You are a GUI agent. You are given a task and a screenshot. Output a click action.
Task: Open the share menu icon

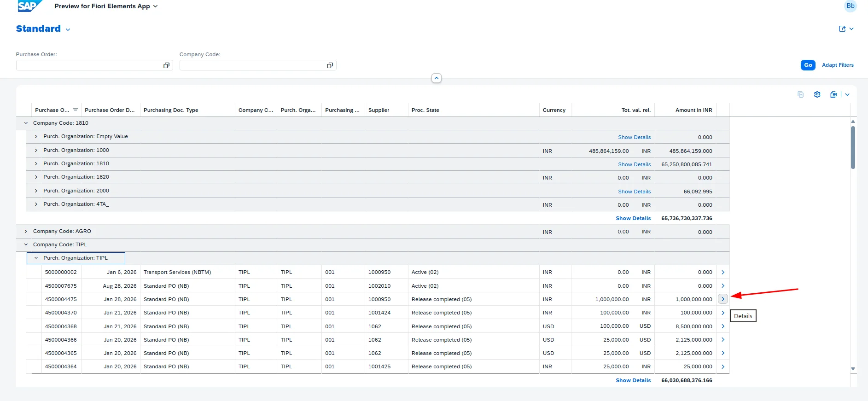coord(846,29)
